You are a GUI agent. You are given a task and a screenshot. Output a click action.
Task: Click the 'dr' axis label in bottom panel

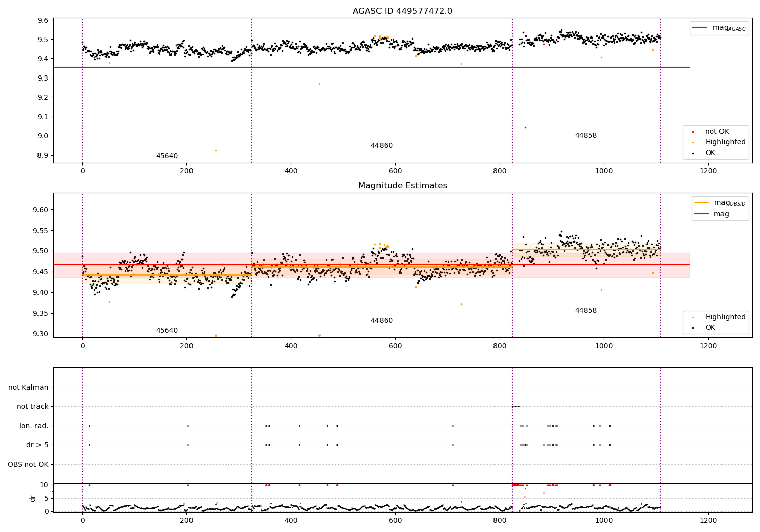pyautogui.click(x=33, y=498)
